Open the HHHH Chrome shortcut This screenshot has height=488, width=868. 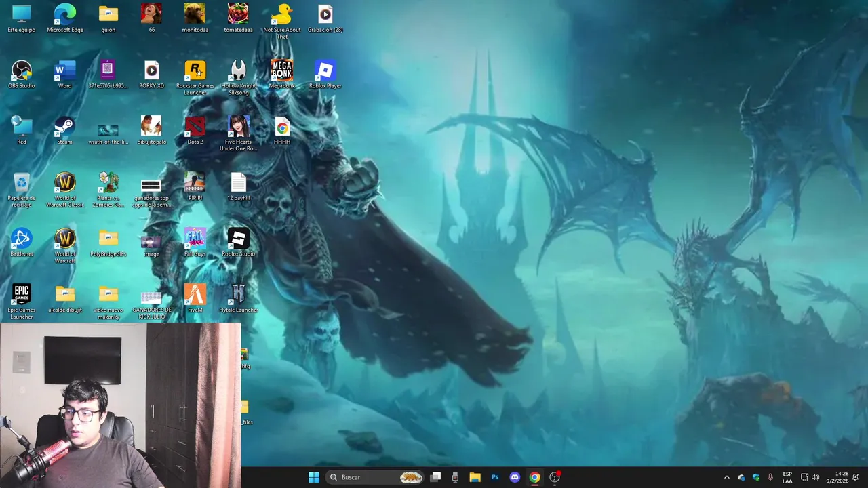click(x=282, y=130)
